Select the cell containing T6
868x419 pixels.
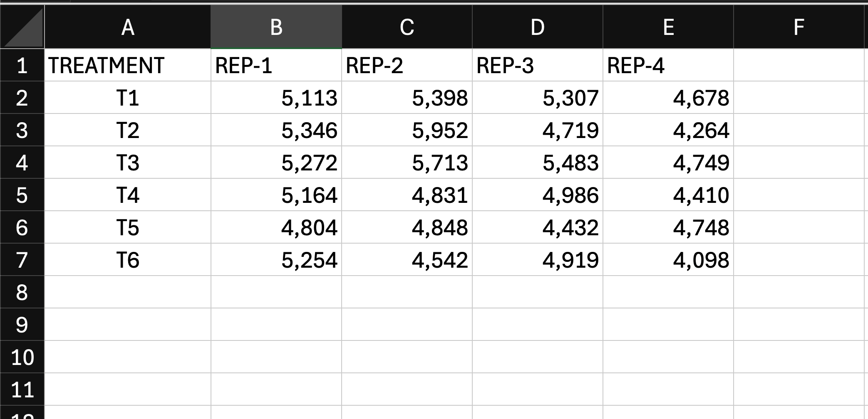127,260
